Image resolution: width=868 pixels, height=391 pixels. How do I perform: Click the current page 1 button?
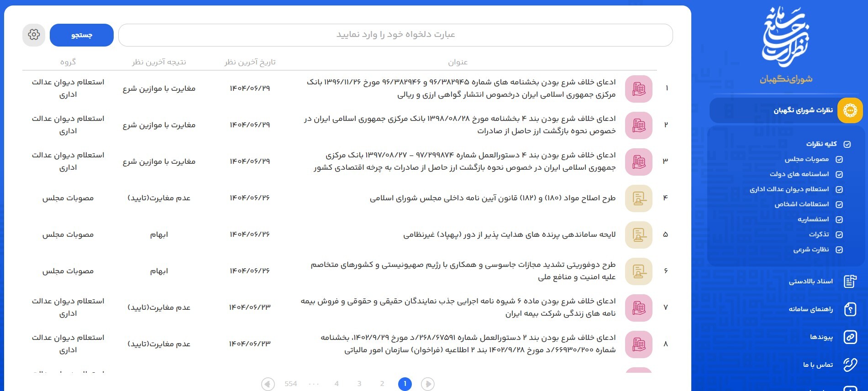(x=405, y=384)
